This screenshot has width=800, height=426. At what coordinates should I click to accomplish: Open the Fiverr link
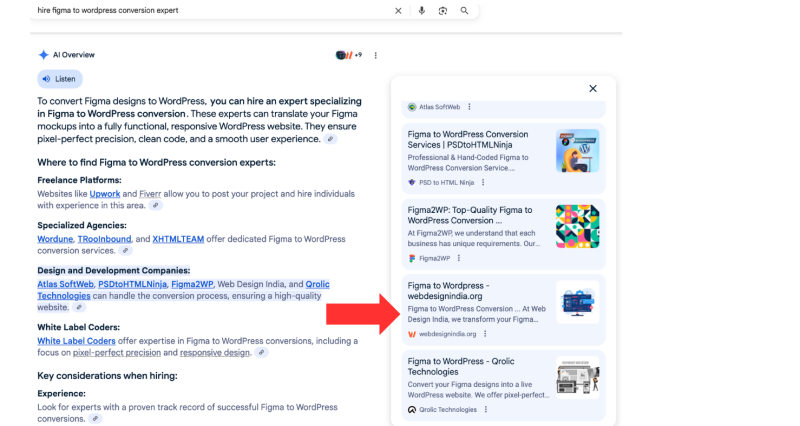[x=150, y=194]
